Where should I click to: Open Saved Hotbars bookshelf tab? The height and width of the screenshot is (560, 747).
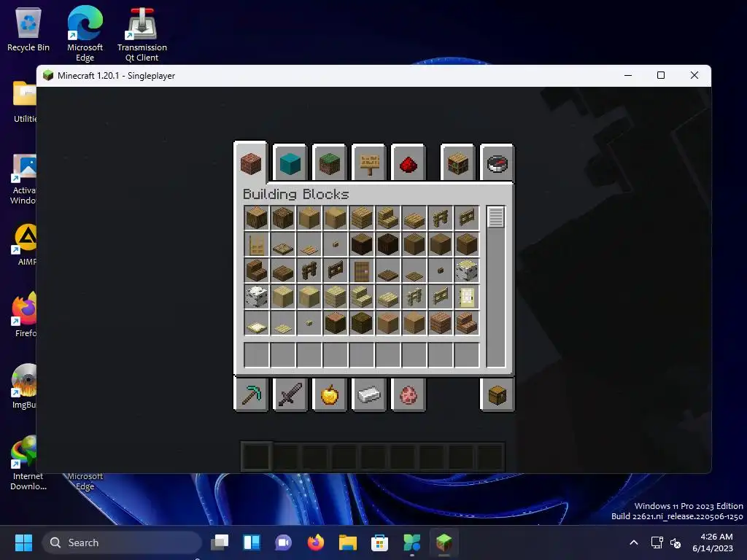click(458, 163)
